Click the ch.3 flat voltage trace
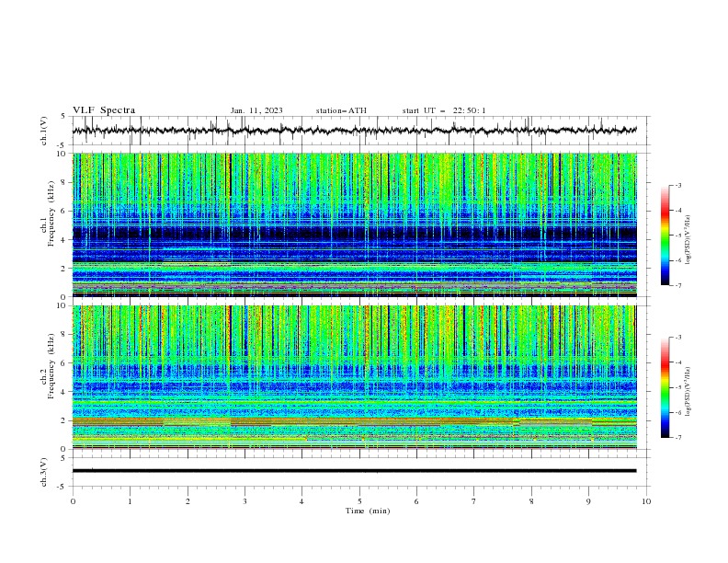 (355, 471)
